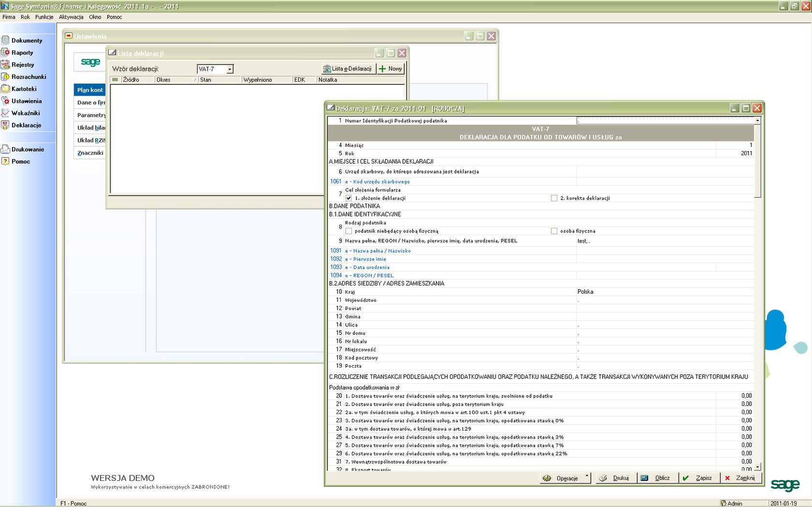The height and width of the screenshot is (507, 812).
Task: Click the Oblicz calculator icon
Action: click(x=644, y=478)
